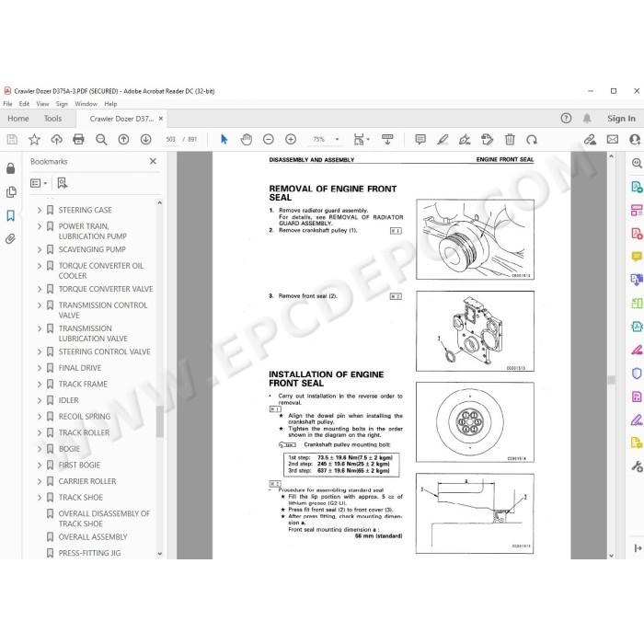Image resolution: width=644 pixels, height=644 pixels.
Task: Zoom out with minus icon
Action: click(269, 140)
